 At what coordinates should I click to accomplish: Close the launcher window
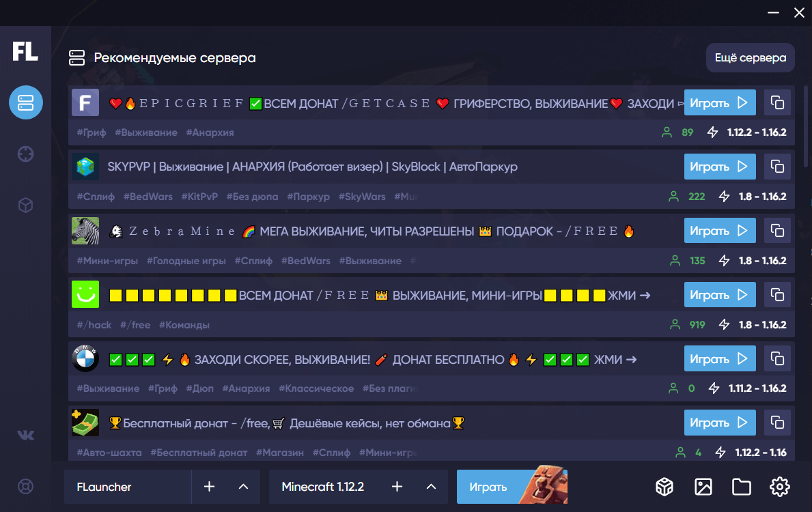[x=799, y=12]
